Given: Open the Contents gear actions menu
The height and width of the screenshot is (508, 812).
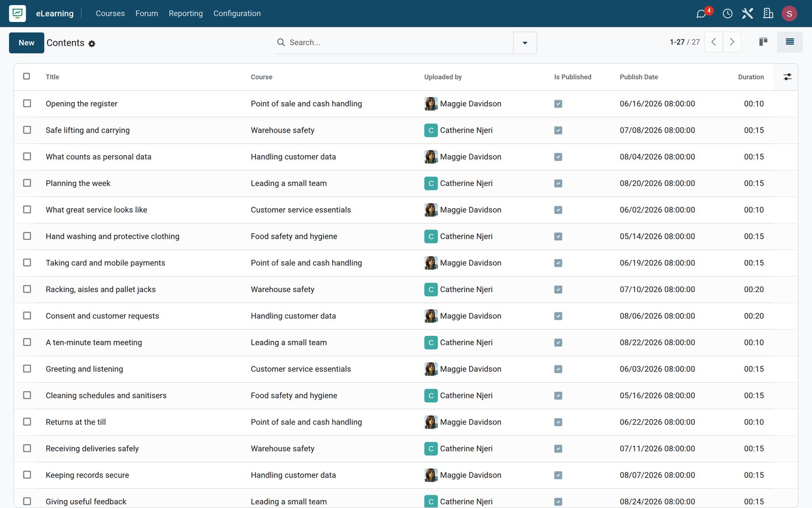Looking at the screenshot, I should [x=92, y=44].
